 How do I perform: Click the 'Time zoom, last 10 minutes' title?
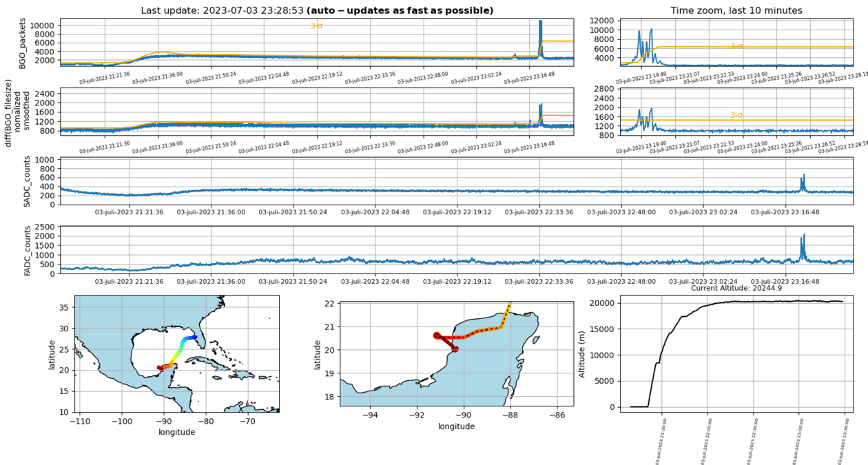click(x=736, y=10)
